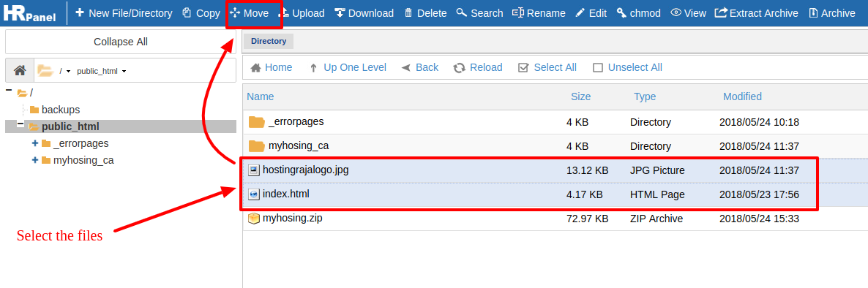Click the Unselect All checkbox
The image size is (868, 288).
coord(598,68)
